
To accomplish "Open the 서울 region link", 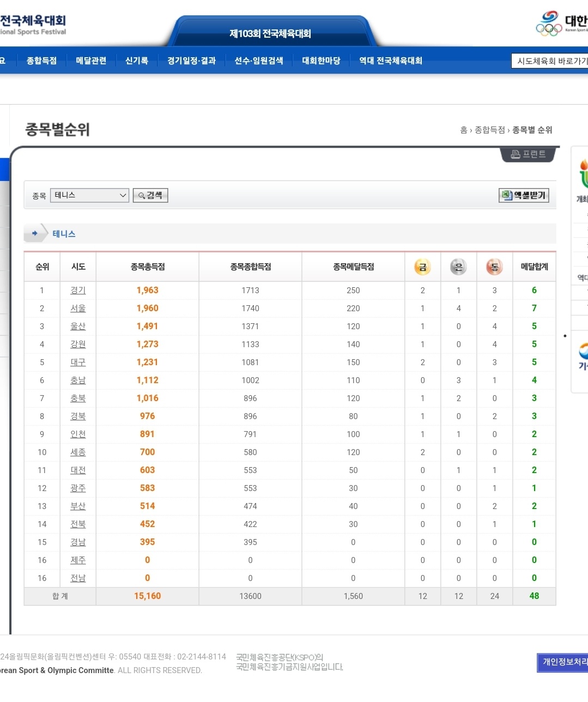I will pyautogui.click(x=78, y=308).
